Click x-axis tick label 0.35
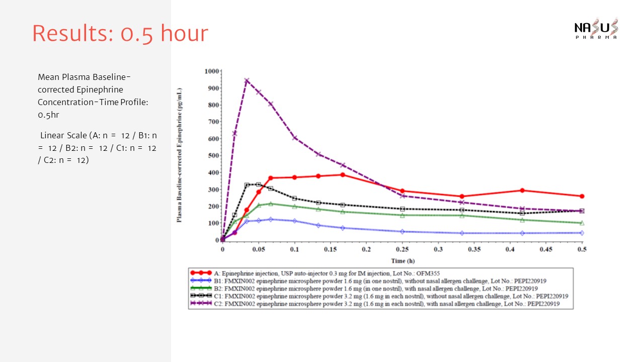The height and width of the screenshot is (362, 644). coord(474,249)
